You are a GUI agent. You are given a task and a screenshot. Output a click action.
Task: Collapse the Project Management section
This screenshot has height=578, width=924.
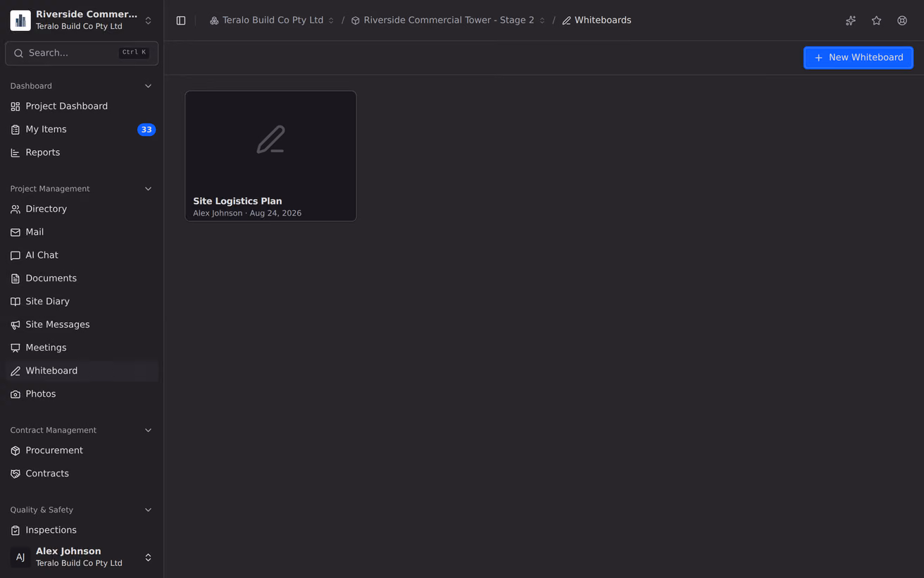[x=148, y=189]
